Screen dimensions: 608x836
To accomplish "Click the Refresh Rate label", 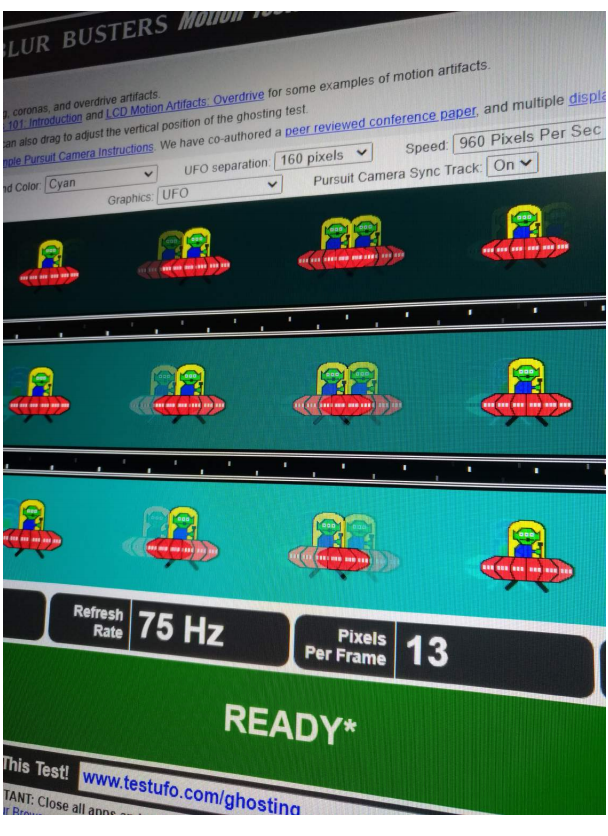I will coord(98,622).
